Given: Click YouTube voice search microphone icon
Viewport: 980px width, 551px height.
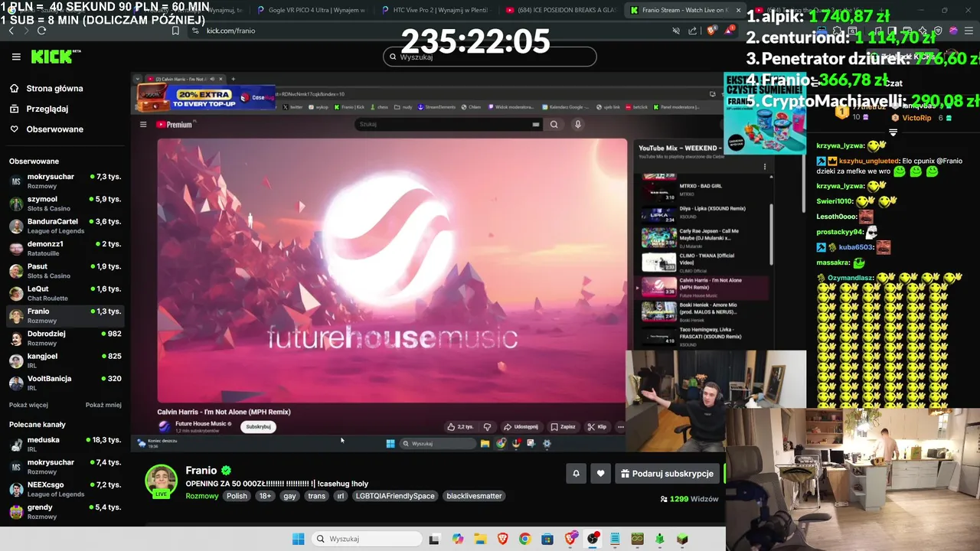Looking at the screenshot, I should [x=578, y=124].
